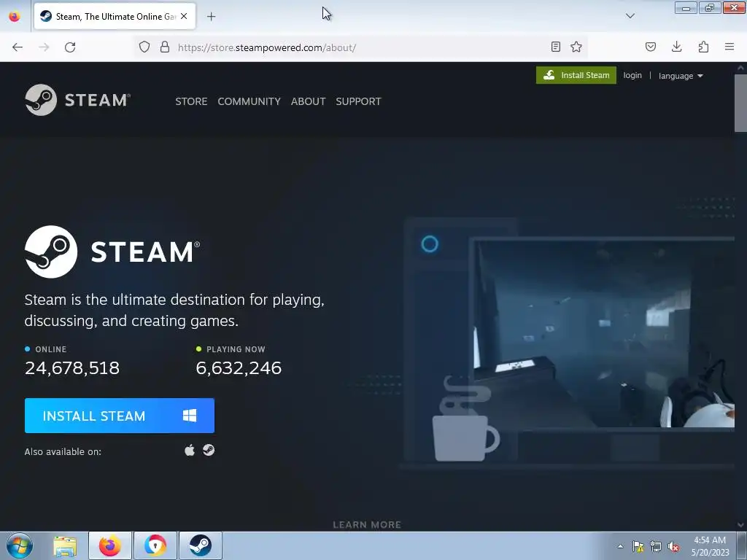Screen dimensions: 747x560
Task: Open the COMMUNITY menu
Action: 249,101
